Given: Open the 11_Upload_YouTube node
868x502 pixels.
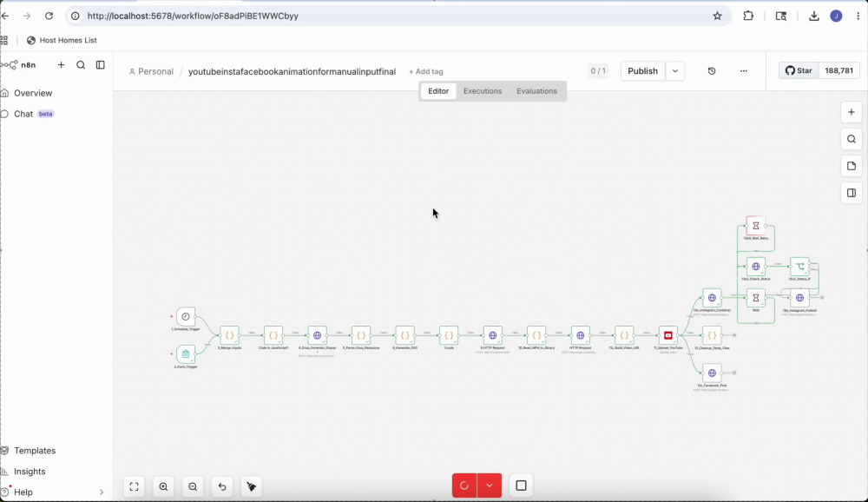Looking at the screenshot, I should (x=668, y=335).
